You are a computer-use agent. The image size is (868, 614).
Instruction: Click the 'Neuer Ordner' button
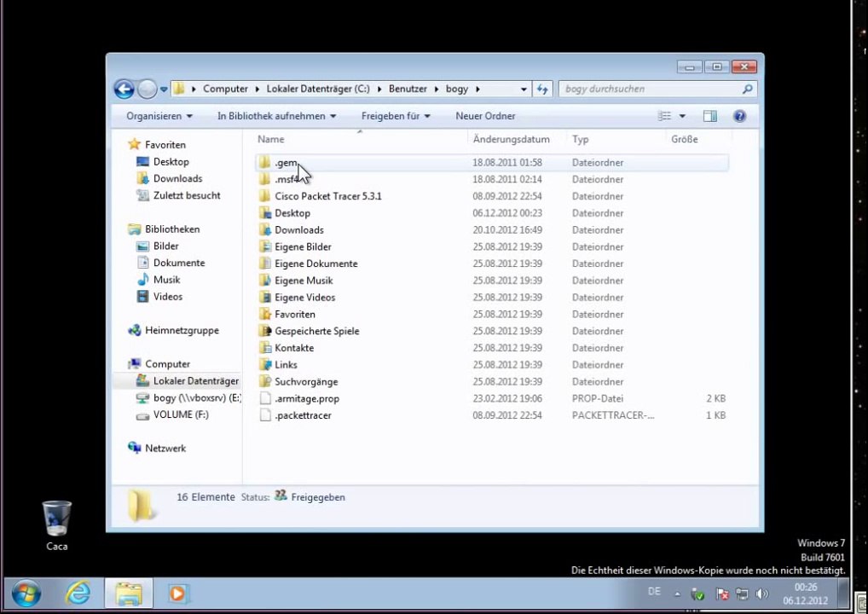pos(485,116)
